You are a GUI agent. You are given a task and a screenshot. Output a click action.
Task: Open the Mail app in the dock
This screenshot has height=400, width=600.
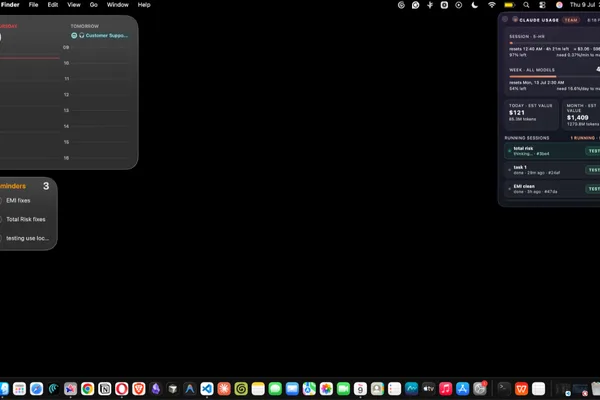[x=292, y=389]
